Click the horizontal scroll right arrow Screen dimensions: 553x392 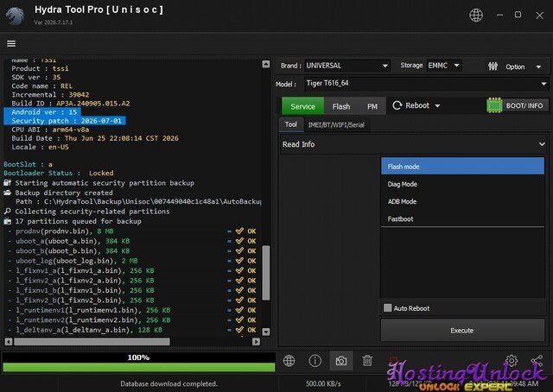coord(257,342)
